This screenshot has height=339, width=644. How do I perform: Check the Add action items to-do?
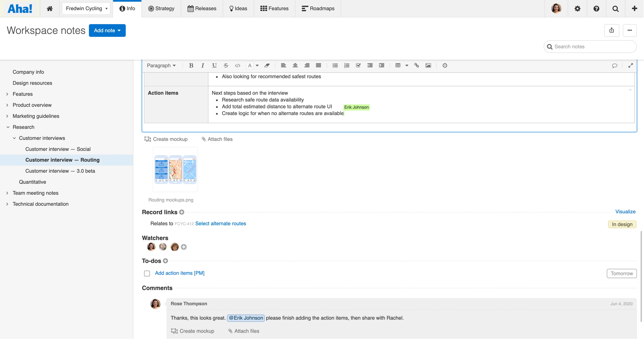[147, 274]
